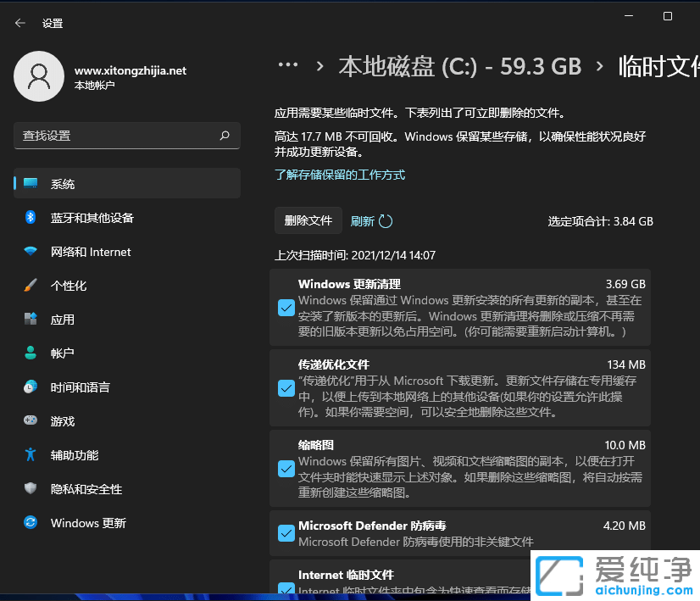
Task: Uncheck the 传递优化文件 cleanup option
Action: [x=286, y=389]
